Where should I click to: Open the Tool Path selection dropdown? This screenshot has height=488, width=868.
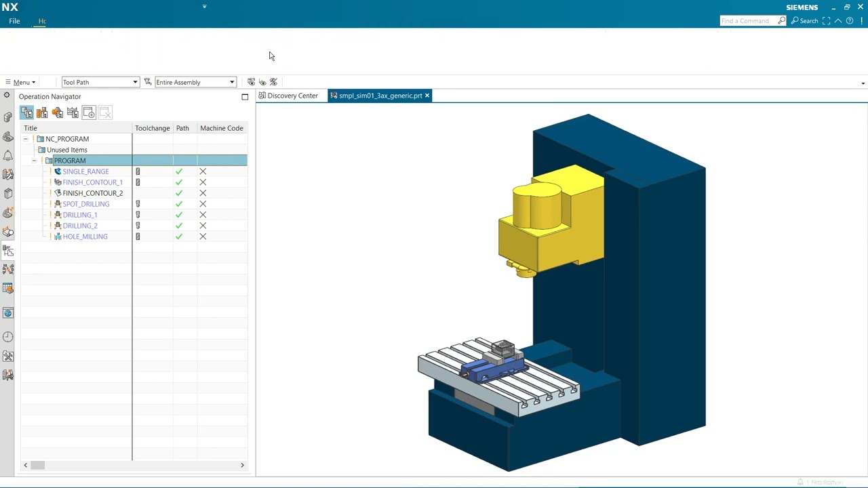[x=100, y=82]
